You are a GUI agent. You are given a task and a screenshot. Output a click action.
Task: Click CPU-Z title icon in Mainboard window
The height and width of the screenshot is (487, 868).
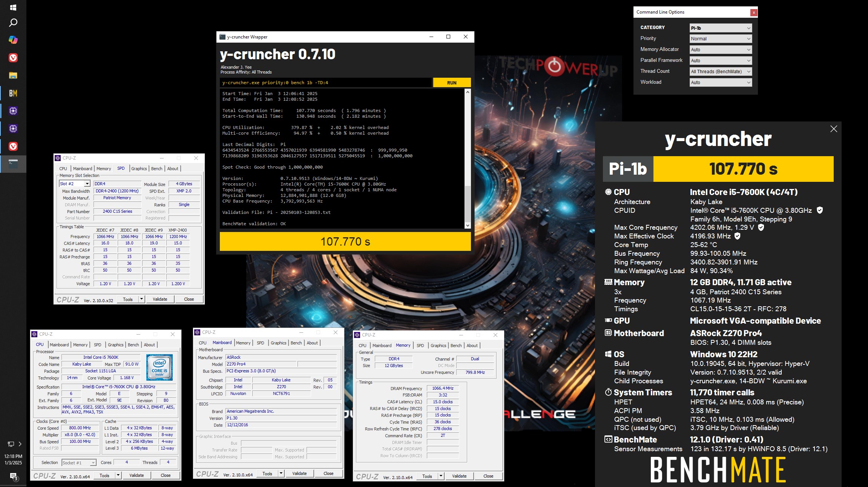[x=197, y=332]
